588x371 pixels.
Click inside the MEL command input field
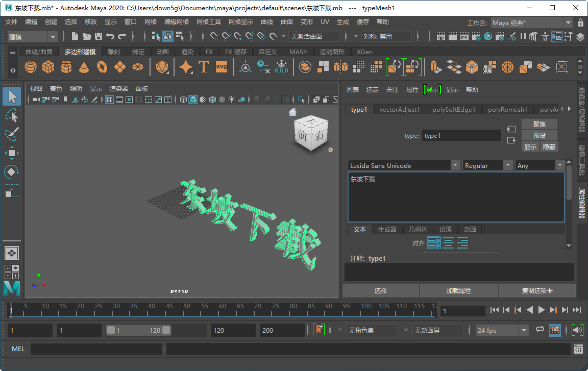click(97, 349)
